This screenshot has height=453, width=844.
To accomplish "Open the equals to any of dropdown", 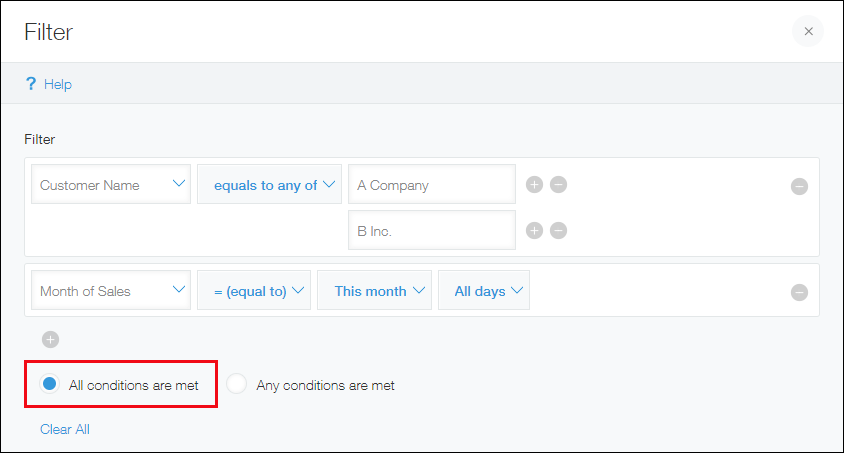I will 270,185.
